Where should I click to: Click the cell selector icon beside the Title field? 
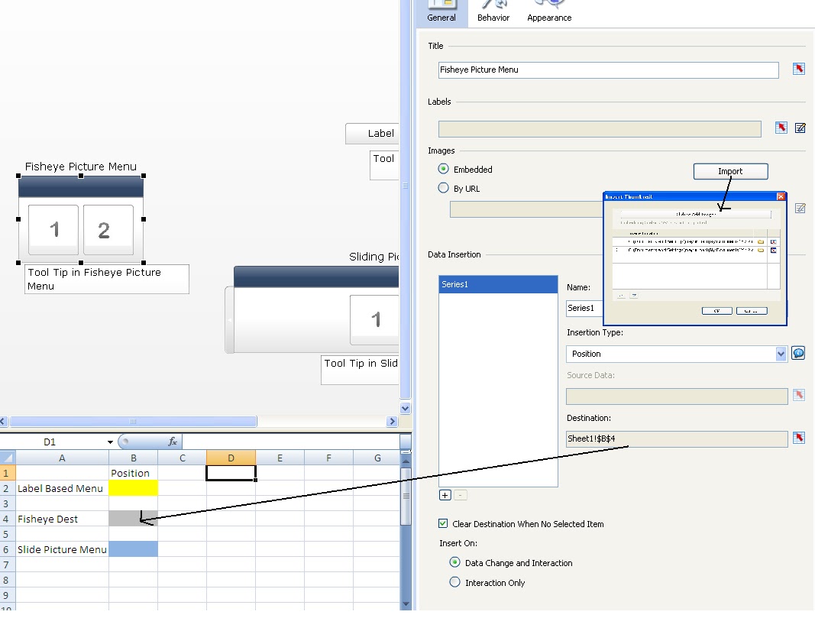799,69
